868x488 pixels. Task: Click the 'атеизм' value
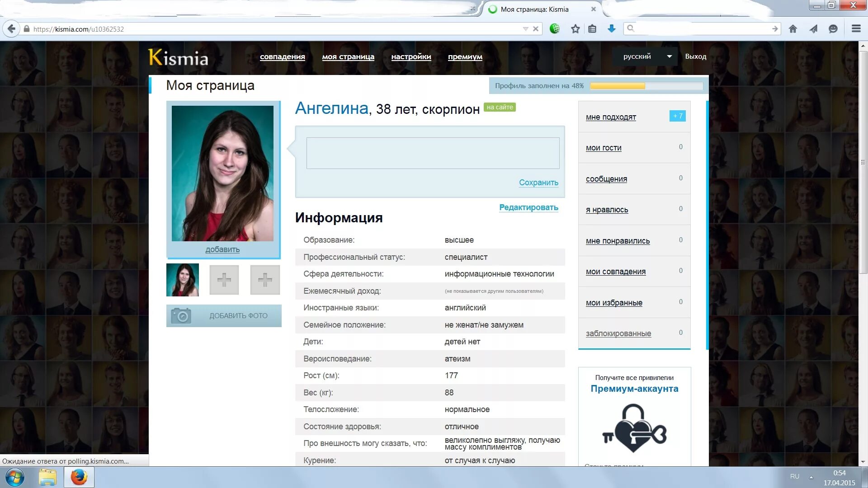point(457,359)
